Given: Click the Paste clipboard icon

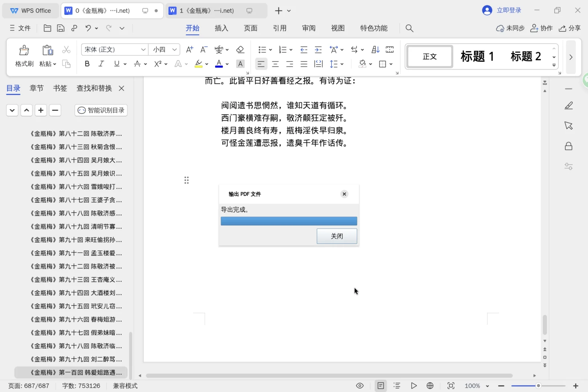Looking at the screenshot, I should click(48, 50).
